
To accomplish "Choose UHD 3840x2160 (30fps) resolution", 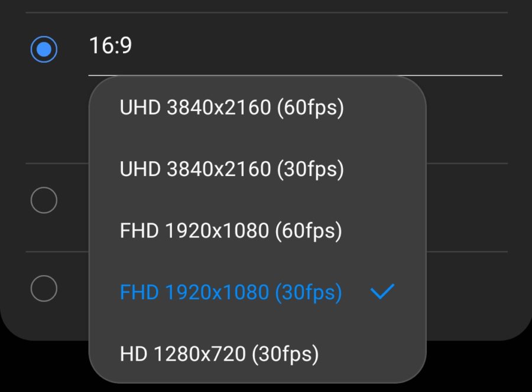I will [x=231, y=169].
